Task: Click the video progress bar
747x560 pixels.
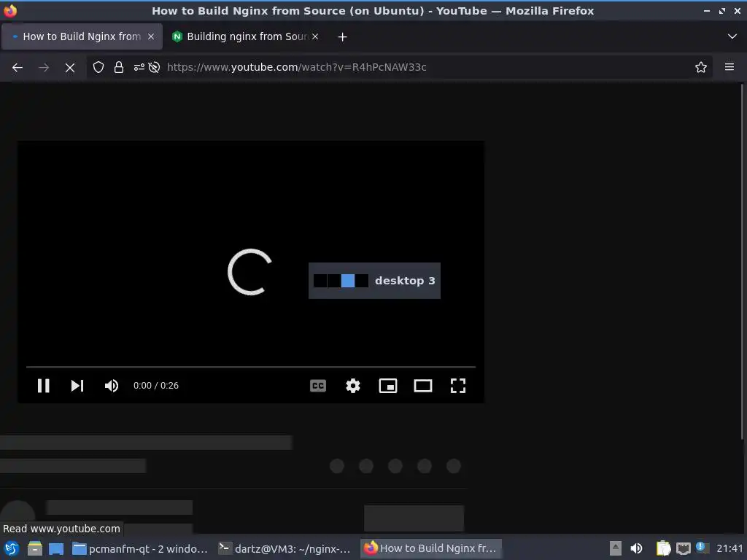Action: [x=251, y=367]
